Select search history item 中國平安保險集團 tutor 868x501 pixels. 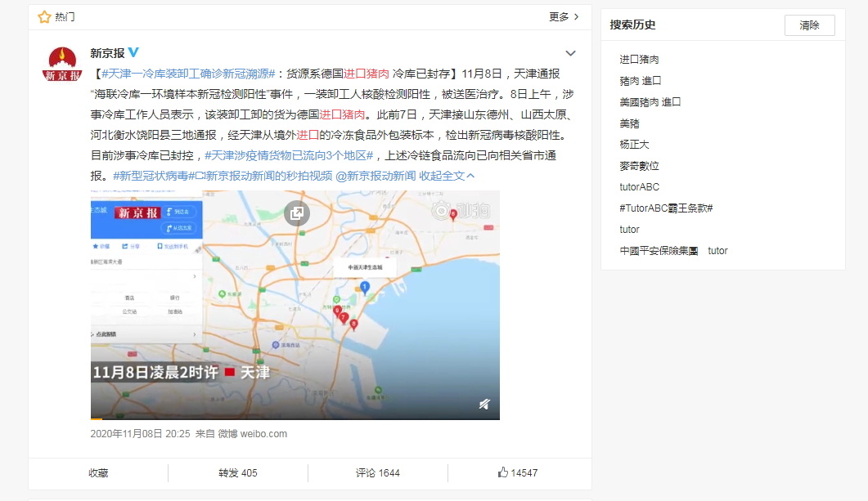coord(673,250)
